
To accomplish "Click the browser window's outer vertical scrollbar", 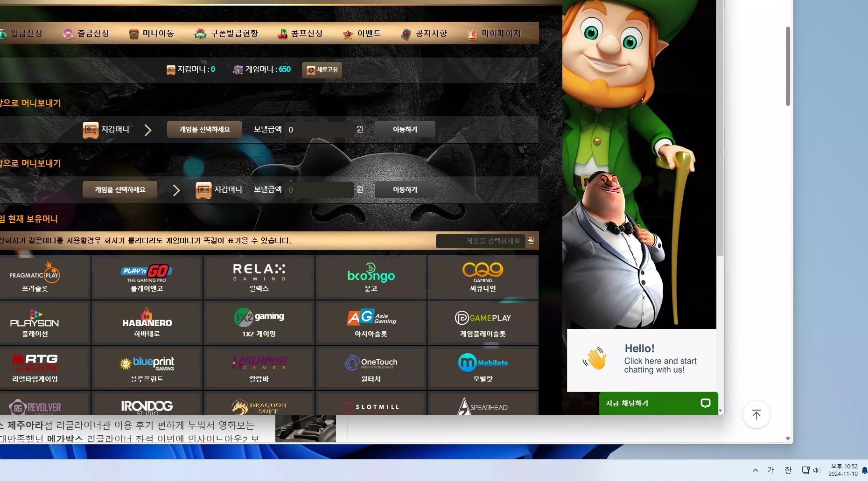I will coord(788,66).
